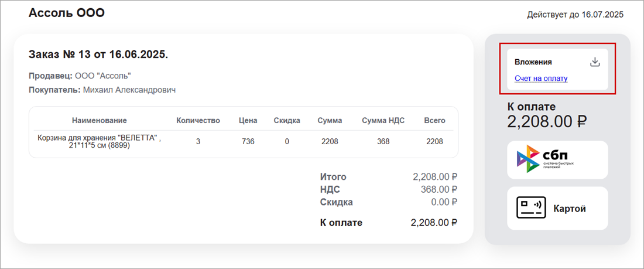Click the "Ассоль ООО" page title

pyautogui.click(x=67, y=13)
